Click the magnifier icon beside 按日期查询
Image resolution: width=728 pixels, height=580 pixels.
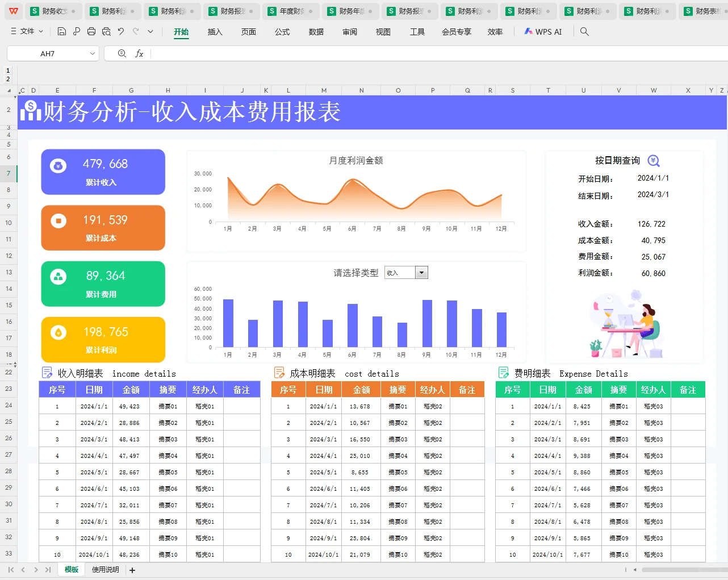point(653,161)
